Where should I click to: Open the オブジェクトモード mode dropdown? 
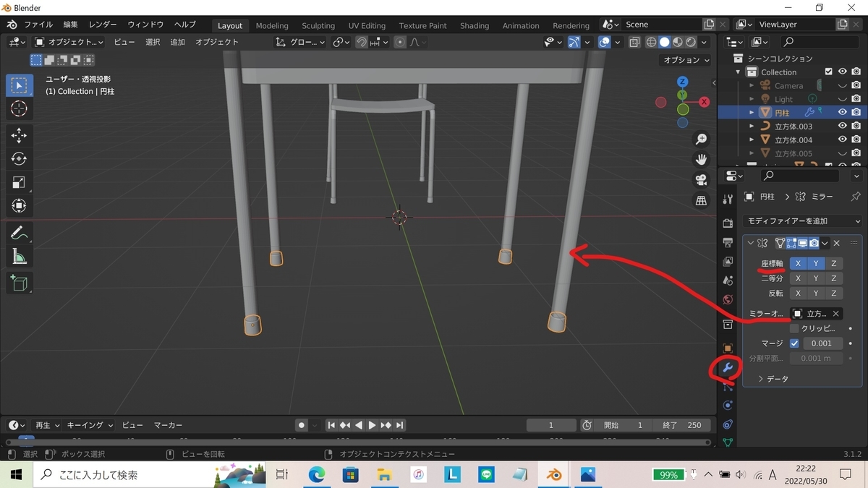point(69,43)
